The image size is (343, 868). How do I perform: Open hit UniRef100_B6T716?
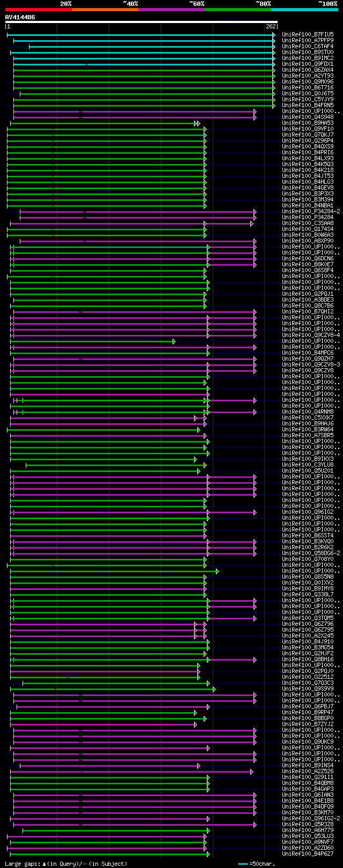[308, 87]
